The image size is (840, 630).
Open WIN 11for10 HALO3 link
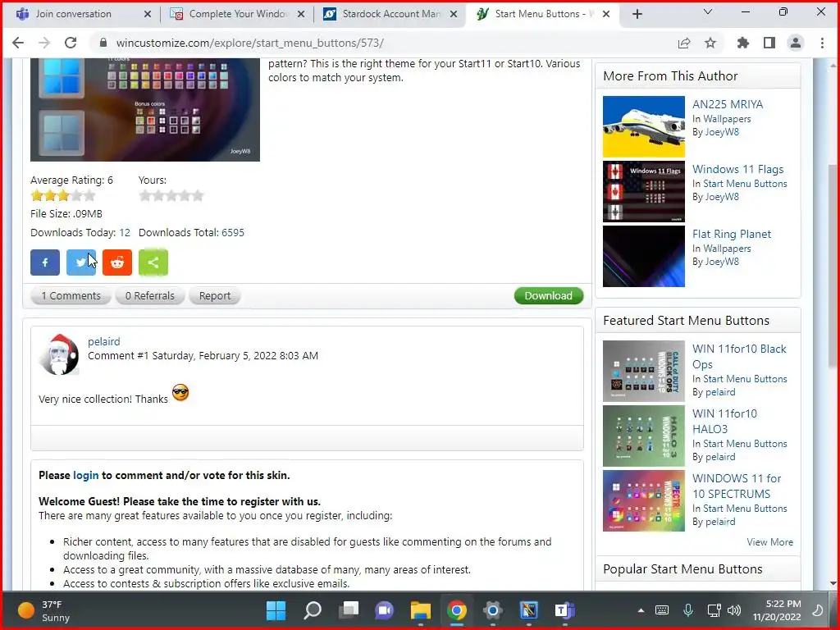[724, 421]
